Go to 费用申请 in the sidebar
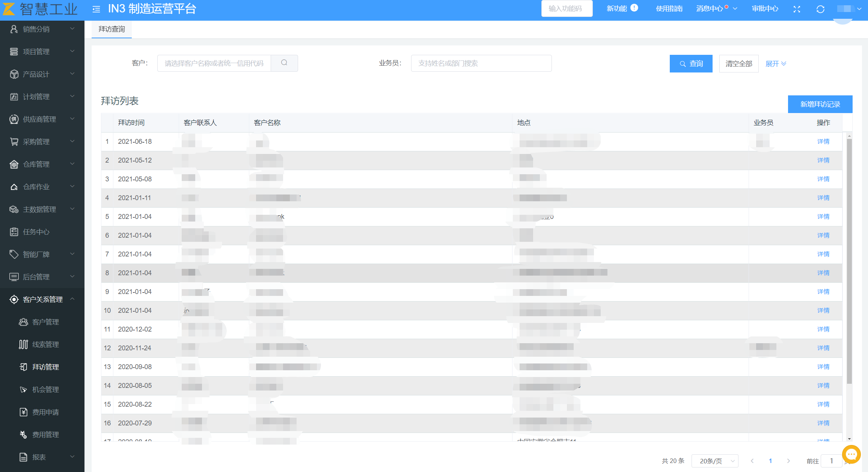This screenshot has height=472, width=868. coord(45,412)
